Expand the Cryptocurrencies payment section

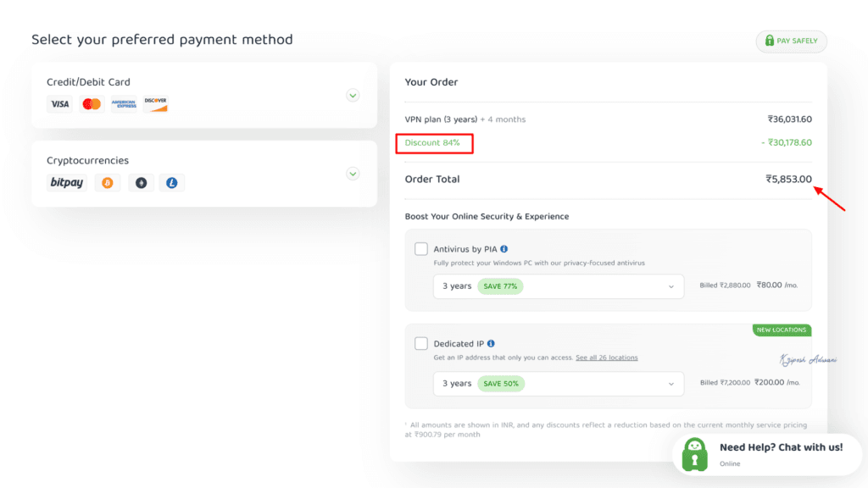pyautogui.click(x=353, y=174)
